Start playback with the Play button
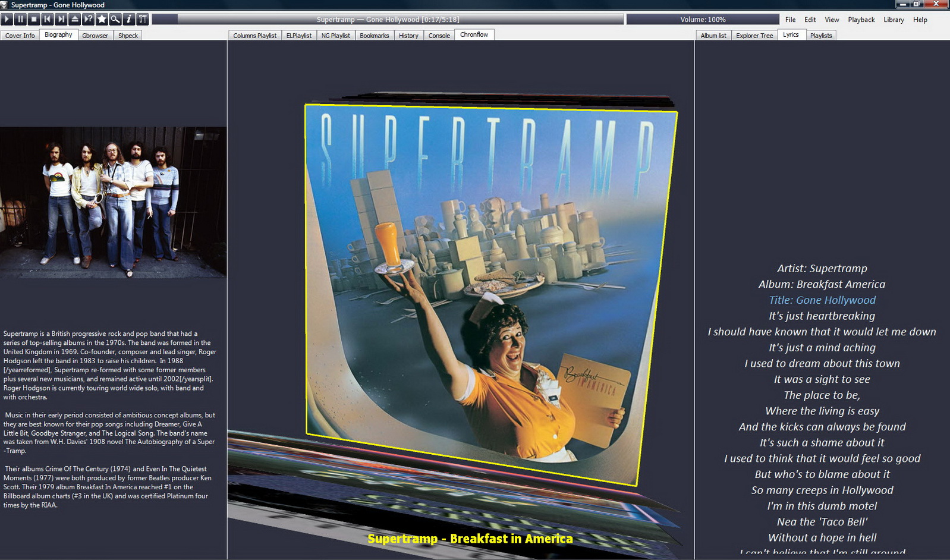950x560 pixels. point(7,19)
